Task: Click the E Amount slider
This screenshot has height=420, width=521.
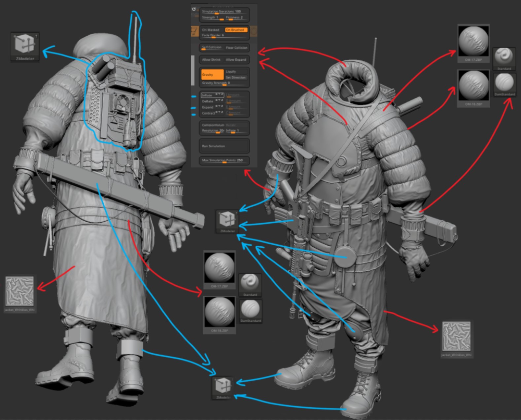Action: click(x=237, y=107)
